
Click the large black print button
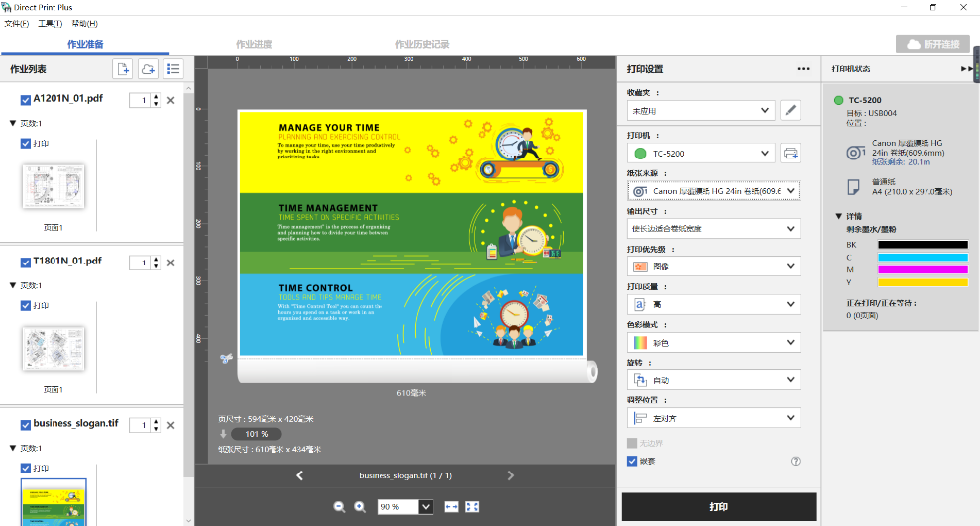(718, 506)
